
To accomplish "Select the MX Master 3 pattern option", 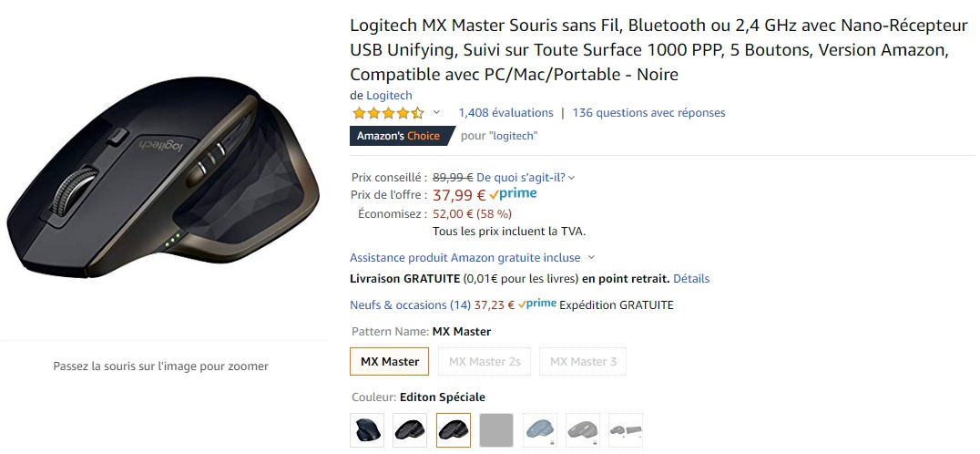I will pyautogui.click(x=583, y=362).
